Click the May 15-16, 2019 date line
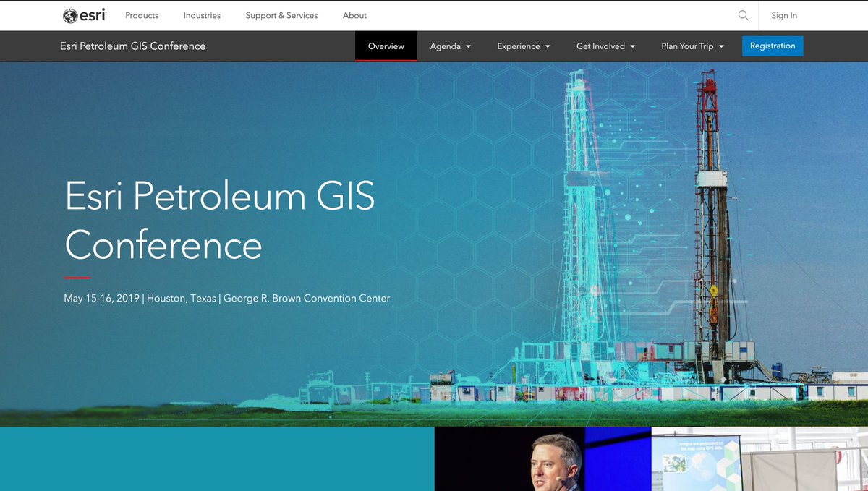Viewport: 868px width, 491px height. pyautogui.click(x=227, y=298)
